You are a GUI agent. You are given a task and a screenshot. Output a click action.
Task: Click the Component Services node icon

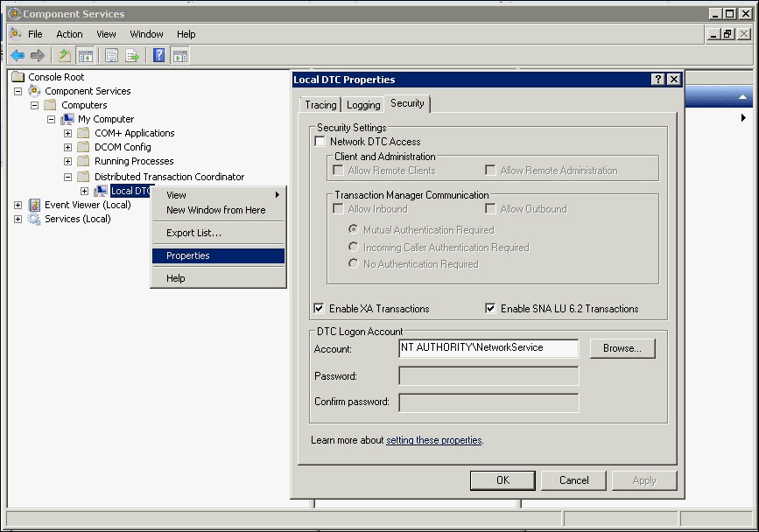[34, 90]
